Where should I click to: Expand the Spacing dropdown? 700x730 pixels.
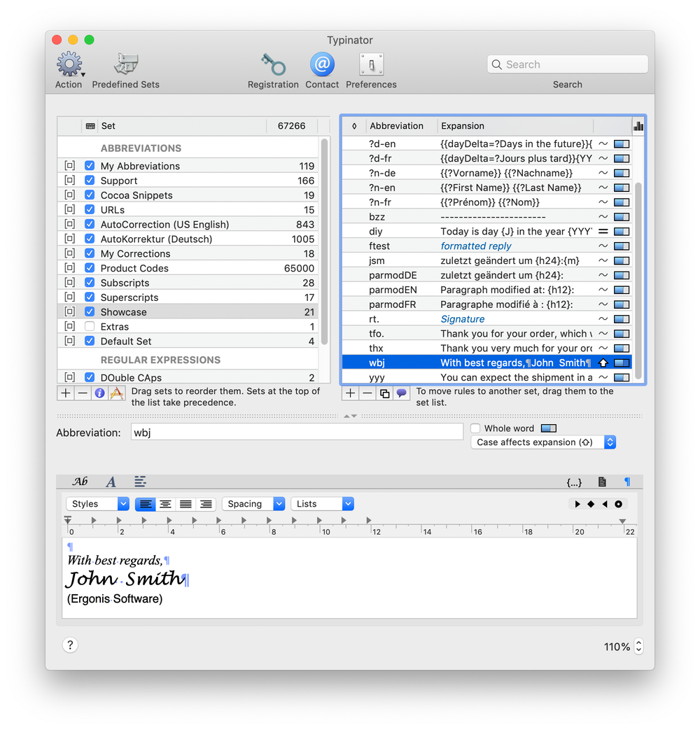253,504
